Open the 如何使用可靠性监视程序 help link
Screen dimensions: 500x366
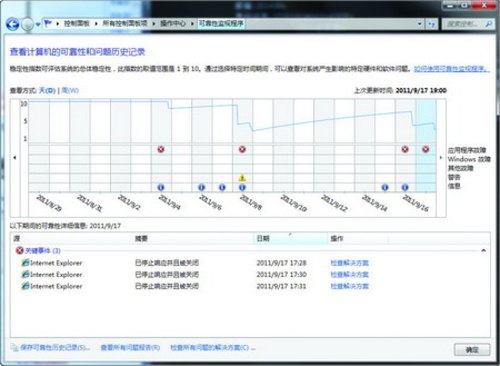pos(452,69)
